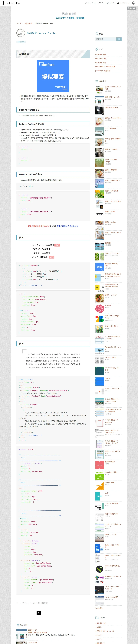The height and width of the screenshot is (644, 138).
Task: Open 課題設計 recent entry
Action: 108,243
